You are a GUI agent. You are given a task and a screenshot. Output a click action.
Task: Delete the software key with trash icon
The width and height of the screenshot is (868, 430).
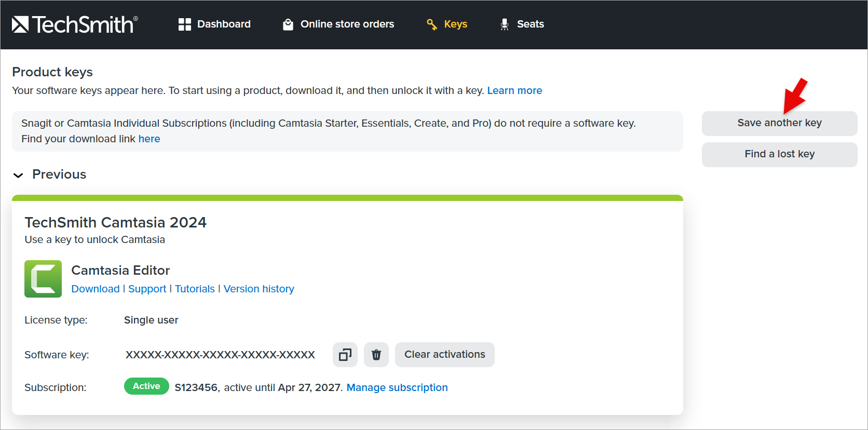pyautogui.click(x=376, y=355)
